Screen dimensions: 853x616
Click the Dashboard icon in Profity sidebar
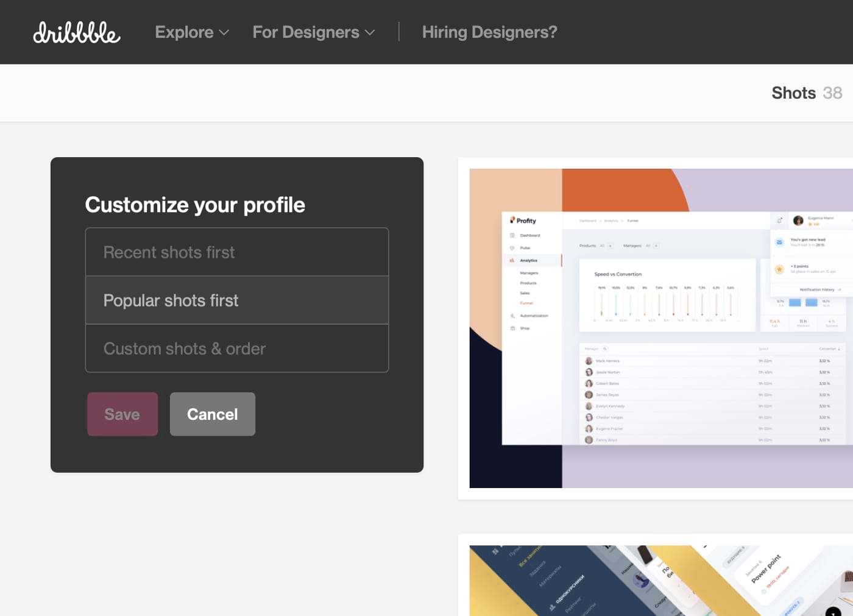coord(512,235)
